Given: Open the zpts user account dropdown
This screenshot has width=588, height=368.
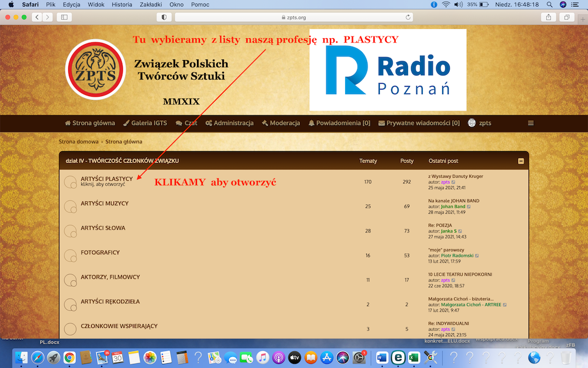Looking at the screenshot, I should pos(479,123).
